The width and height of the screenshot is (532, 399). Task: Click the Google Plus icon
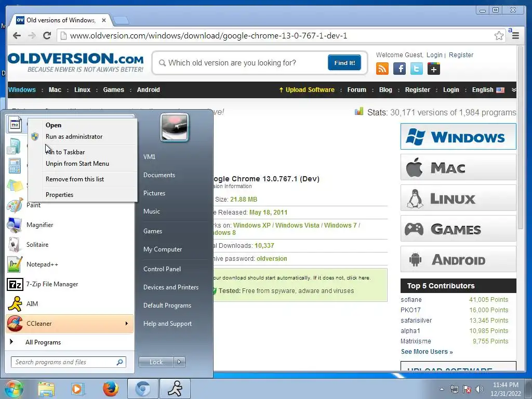click(434, 69)
